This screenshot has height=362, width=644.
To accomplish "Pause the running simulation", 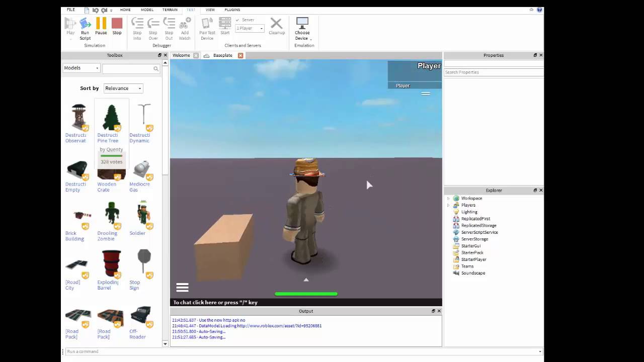I will pos(101,26).
